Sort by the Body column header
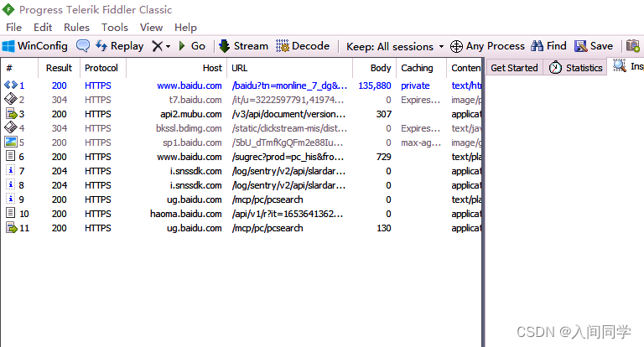This screenshot has width=644, height=347. [x=374, y=68]
